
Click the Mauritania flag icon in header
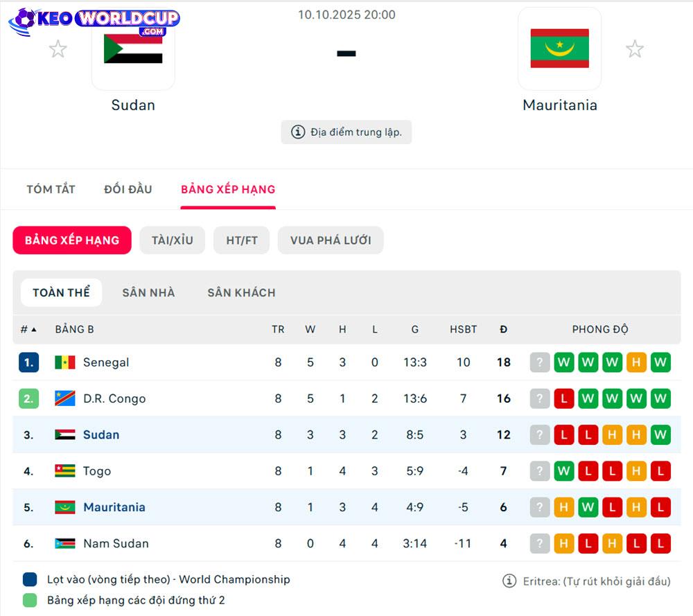pos(559,49)
